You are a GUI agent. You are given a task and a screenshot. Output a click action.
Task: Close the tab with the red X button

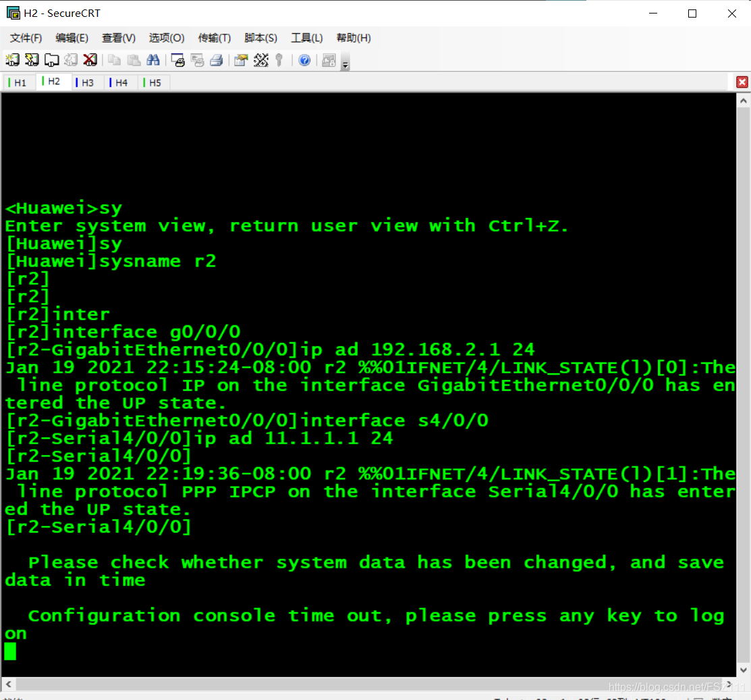(742, 82)
